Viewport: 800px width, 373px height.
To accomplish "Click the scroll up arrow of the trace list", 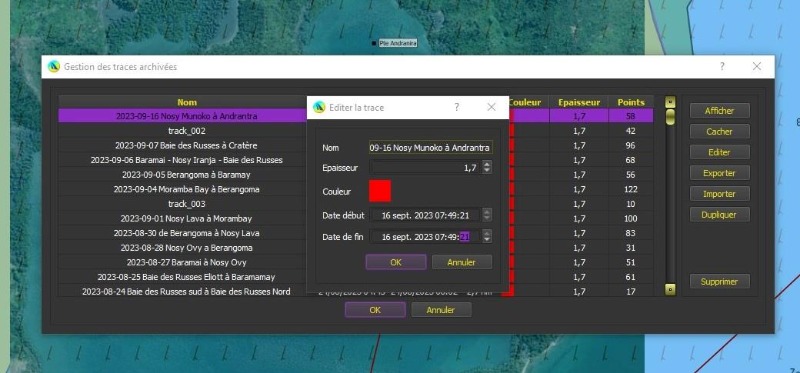I will coord(670,102).
